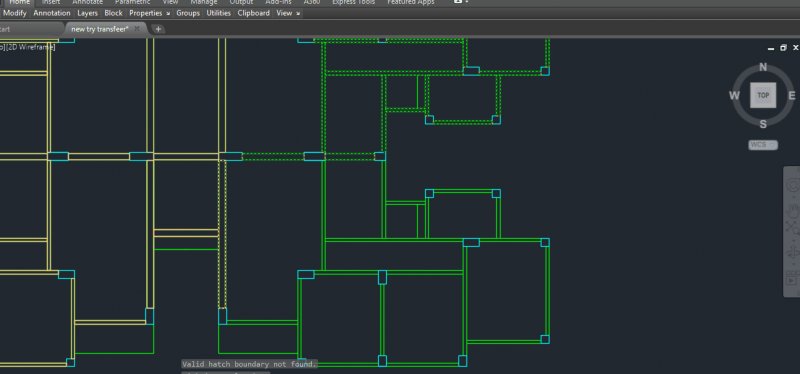Switch to the Home ribbon tab
The width and height of the screenshot is (800, 374).
(19, 2)
